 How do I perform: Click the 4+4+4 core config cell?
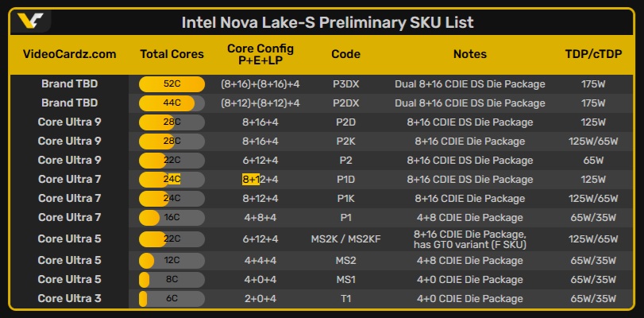[260, 261]
